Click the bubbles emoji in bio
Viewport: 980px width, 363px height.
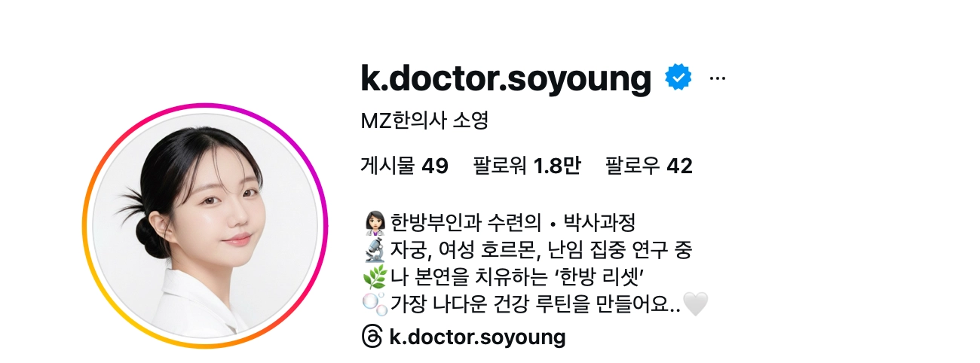coord(374,304)
